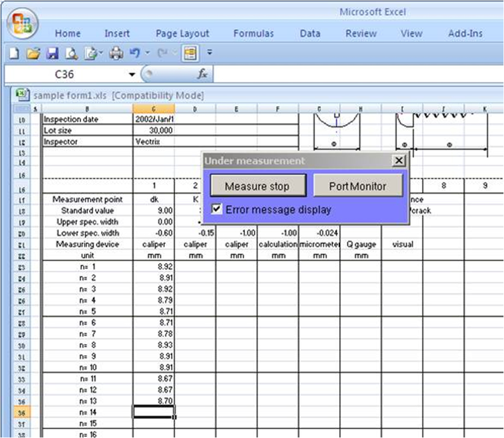The width and height of the screenshot is (504, 438).
Task: Click the Open folder icon
Action: pos(33,53)
